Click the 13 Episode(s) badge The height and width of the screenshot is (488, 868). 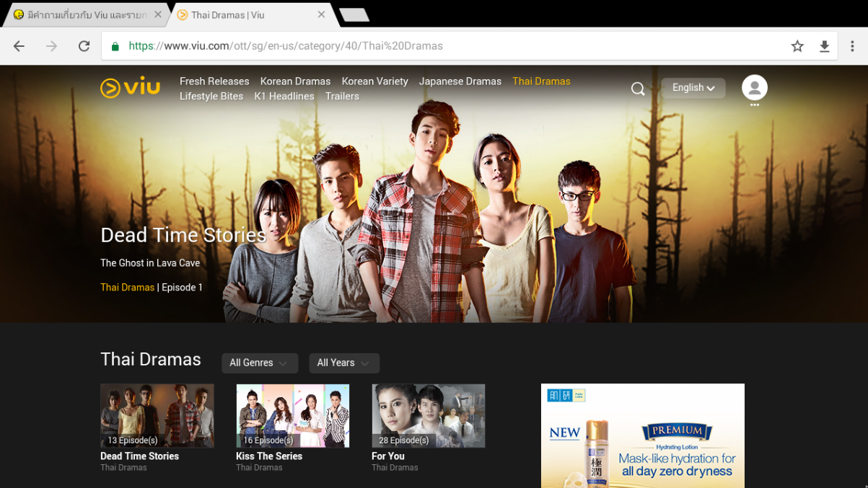pos(133,440)
